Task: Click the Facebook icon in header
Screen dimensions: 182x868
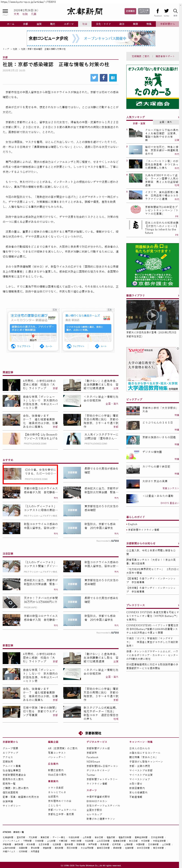Action: click(x=157, y=11)
